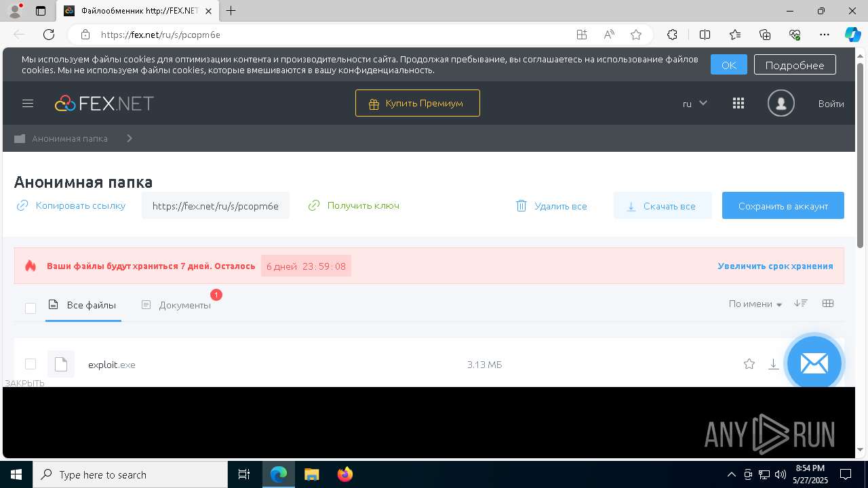Open File Explorer from taskbar
Screen dimensions: 868x488
coord(311,474)
